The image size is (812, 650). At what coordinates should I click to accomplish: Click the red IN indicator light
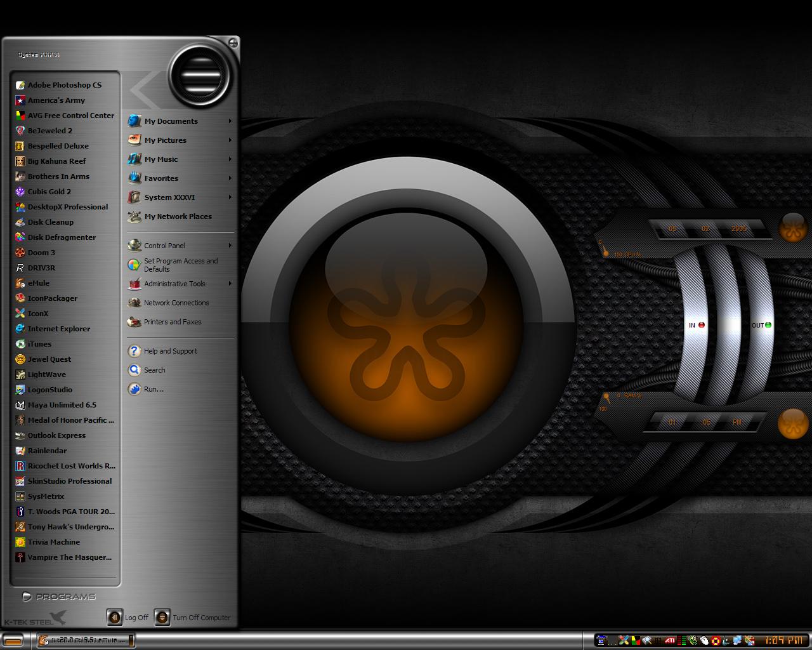coord(702,325)
